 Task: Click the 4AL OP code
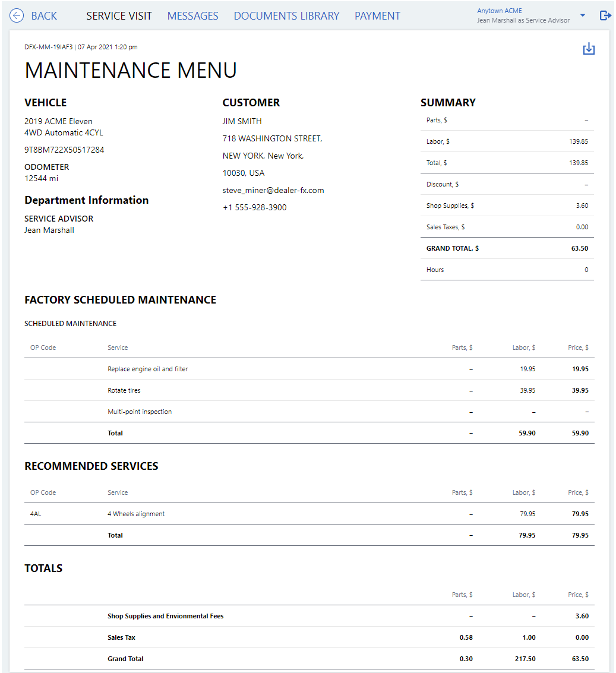[36, 514]
